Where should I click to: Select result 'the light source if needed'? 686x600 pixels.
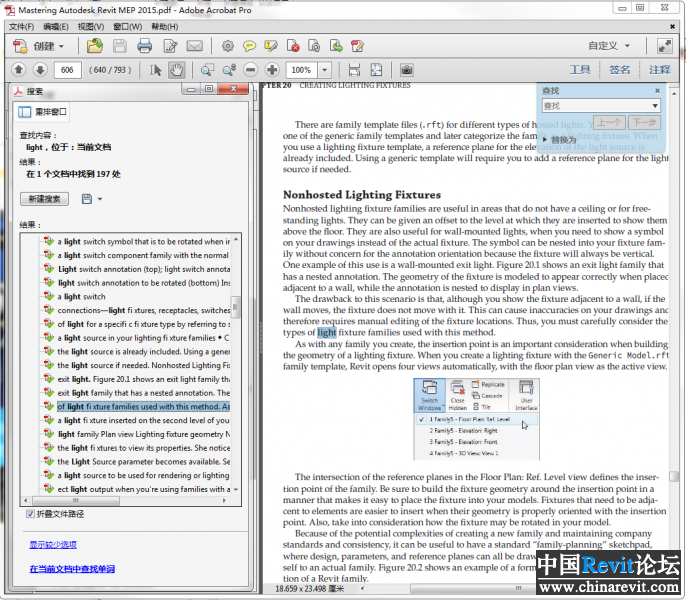(x=144, y=365)
